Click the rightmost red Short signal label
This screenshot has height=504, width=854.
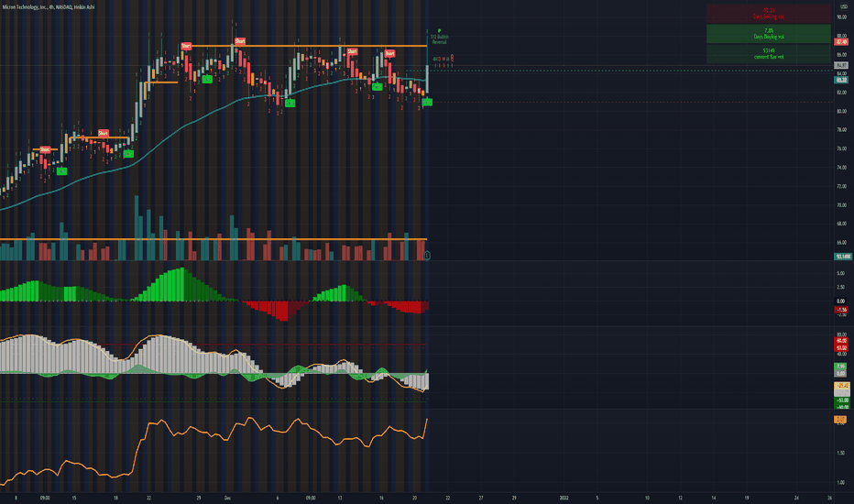(x=389, y=53)
